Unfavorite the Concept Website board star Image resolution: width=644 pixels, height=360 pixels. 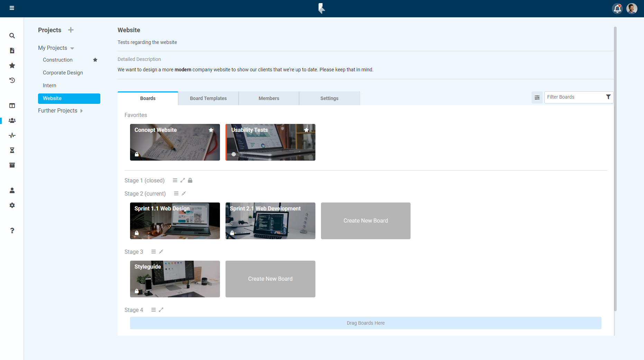tap(211, 130)
